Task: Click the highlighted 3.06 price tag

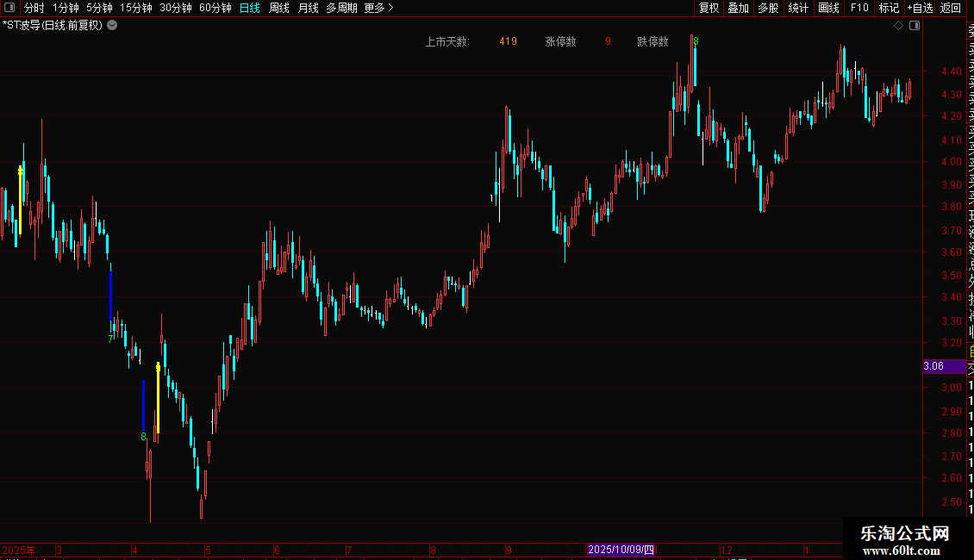Action: point(944,366)
